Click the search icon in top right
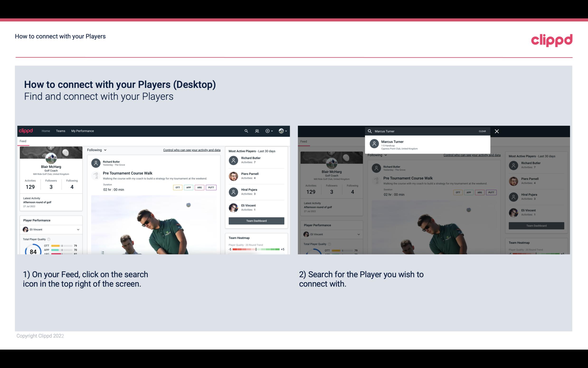588x368 pixels. [246, 131]
